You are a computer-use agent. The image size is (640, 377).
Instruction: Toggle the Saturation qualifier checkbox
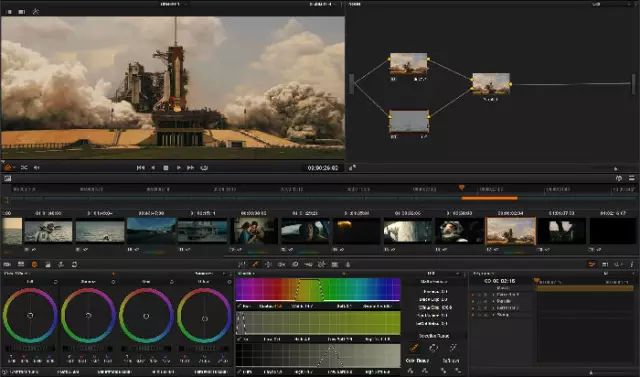(239, 339)
